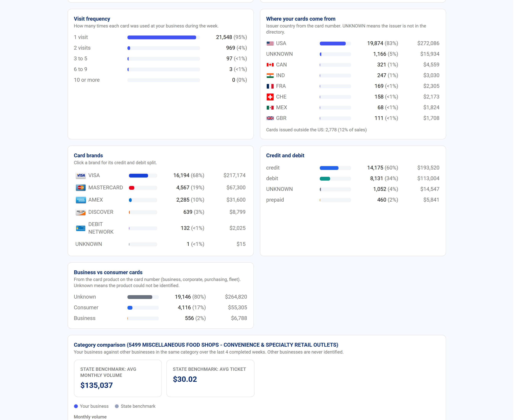Screen dimensions: 519x420
Task: Click the Business vs consumer cards heading
Action: click(x=108, y=272)
